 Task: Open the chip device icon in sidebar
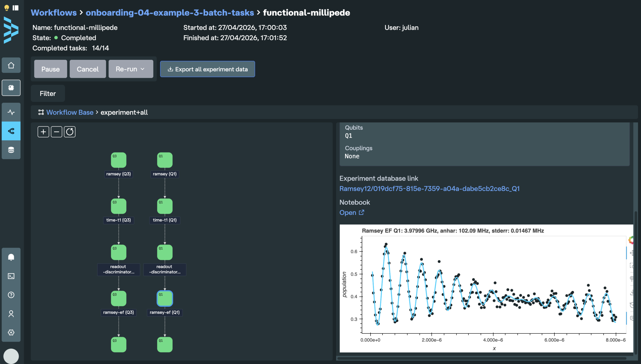[11, 88]
